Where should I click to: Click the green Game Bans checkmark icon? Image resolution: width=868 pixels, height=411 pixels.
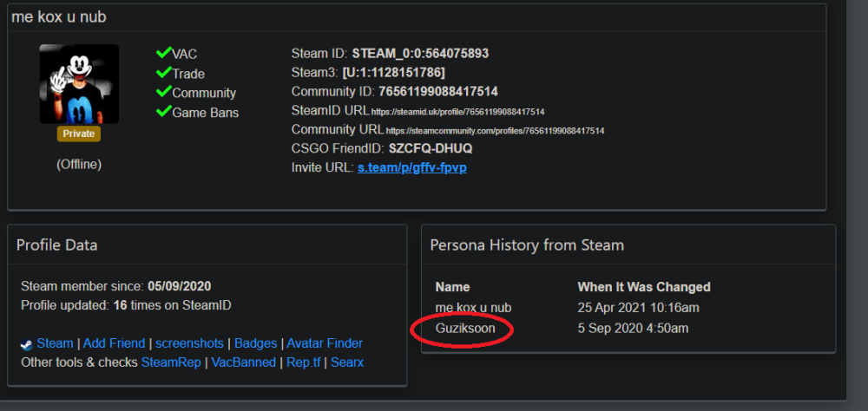tap(164, 111)
